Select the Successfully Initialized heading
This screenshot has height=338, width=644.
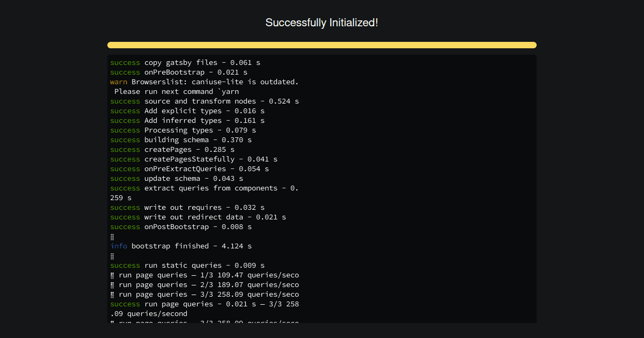[x=321, y=23]
